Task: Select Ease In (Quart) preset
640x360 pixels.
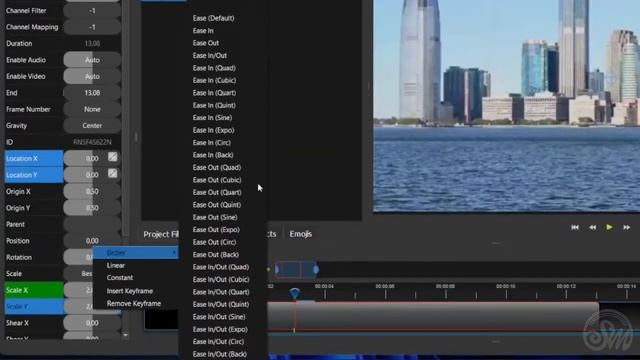Action: click(x=214, y=93)
